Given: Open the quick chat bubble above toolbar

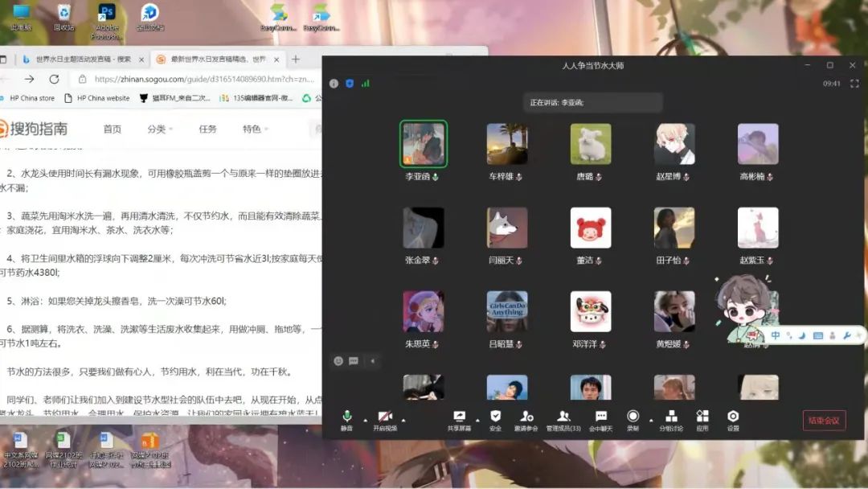Looking at the screenshot, I should coord(353,361).
